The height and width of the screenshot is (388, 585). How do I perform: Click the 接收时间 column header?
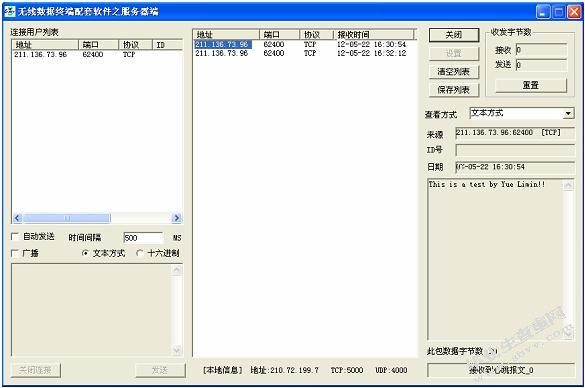click(x=373, y=35)
